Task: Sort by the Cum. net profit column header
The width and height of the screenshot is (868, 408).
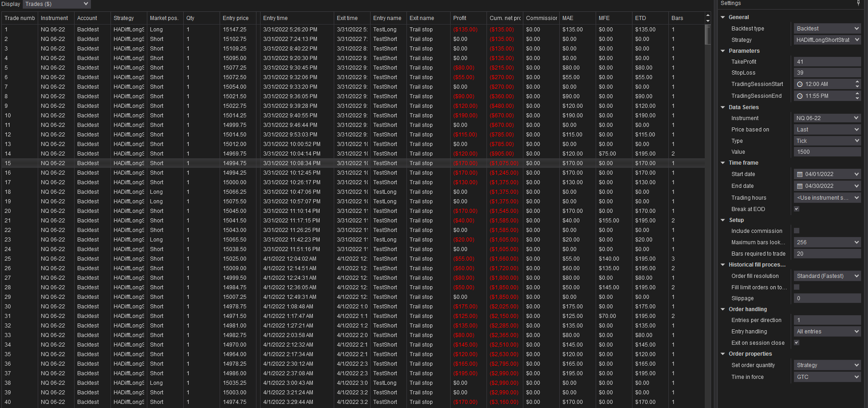Action: point(505,18)
